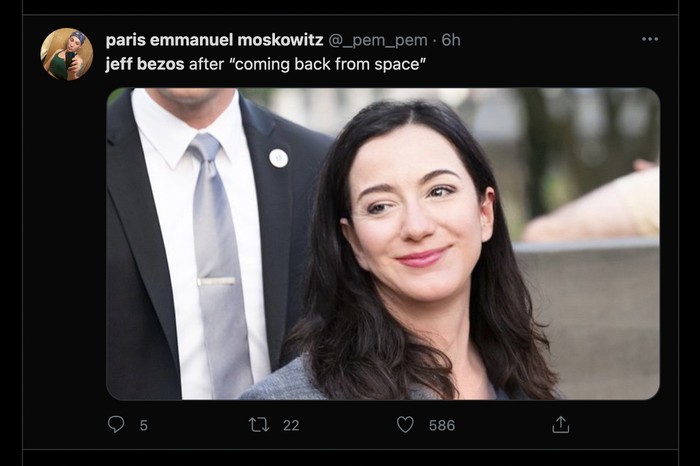
Task: Click the display name paris emmanuel moskowitz
Action: coord(214,40)
